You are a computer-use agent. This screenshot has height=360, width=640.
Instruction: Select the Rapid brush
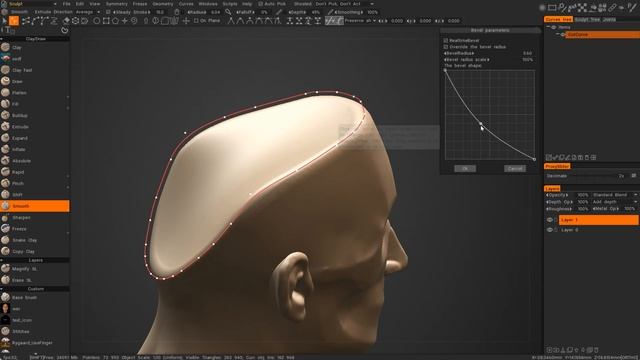[x=35, y=172]
